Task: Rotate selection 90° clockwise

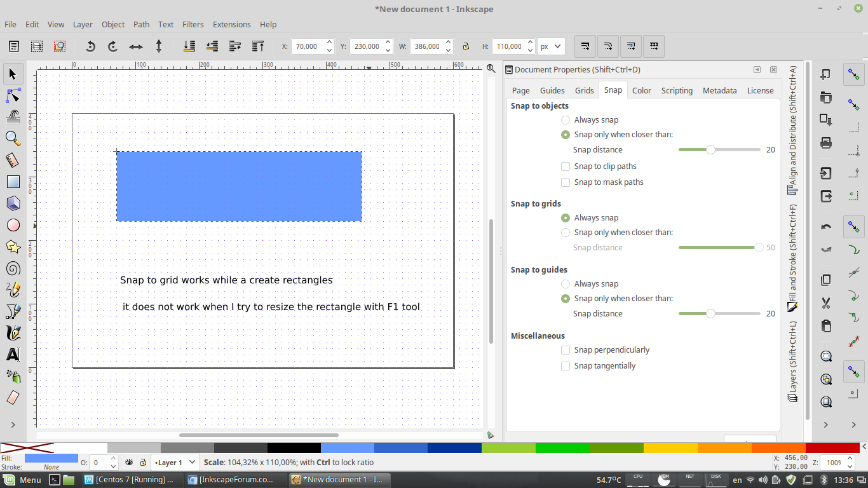Action: click(113, 46)
